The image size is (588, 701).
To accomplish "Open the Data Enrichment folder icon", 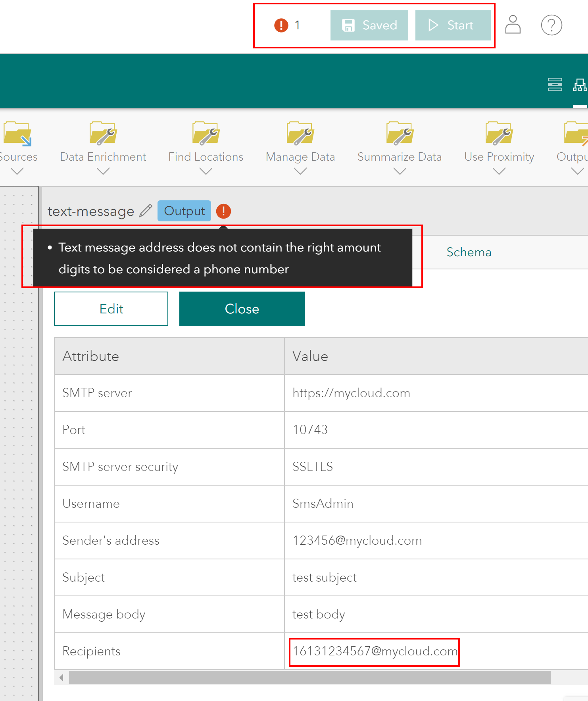I will 103,133.
